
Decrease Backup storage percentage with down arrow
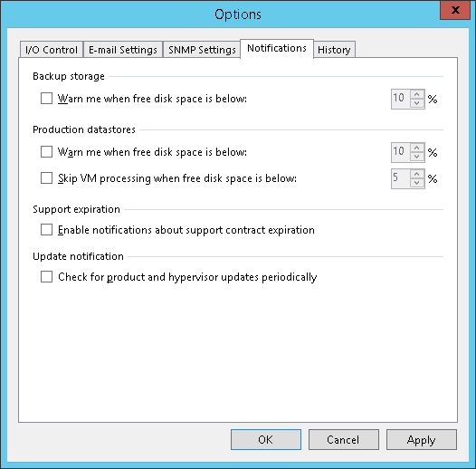coord(417,103)
